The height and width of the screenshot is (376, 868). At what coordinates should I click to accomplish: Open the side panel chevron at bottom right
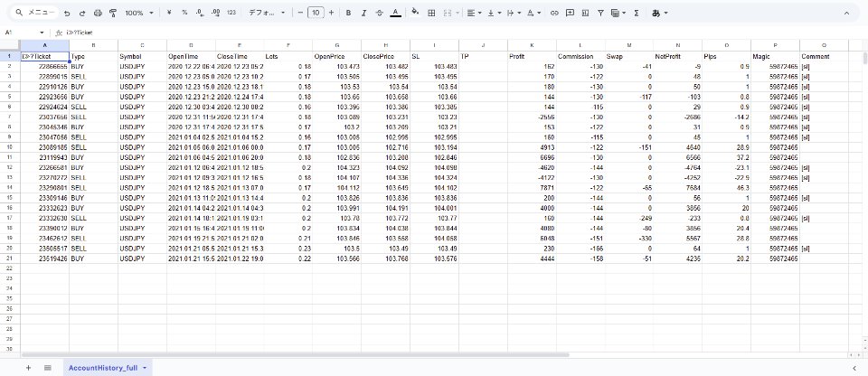(854, 368)
